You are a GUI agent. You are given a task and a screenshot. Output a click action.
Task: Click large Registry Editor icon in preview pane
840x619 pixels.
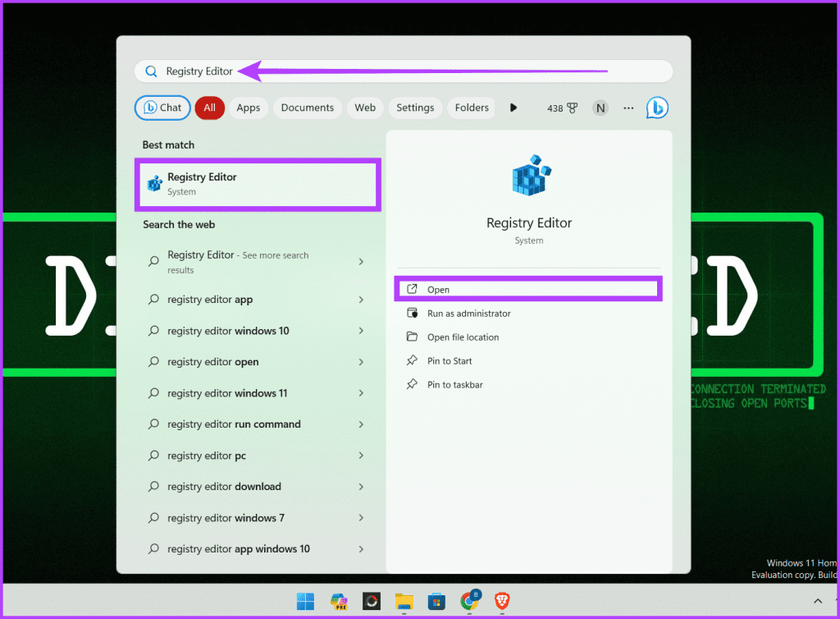coord(531,176)
